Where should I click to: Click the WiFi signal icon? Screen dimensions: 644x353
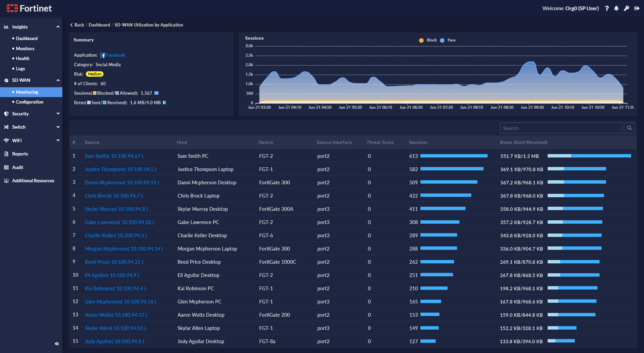point(6,141)
